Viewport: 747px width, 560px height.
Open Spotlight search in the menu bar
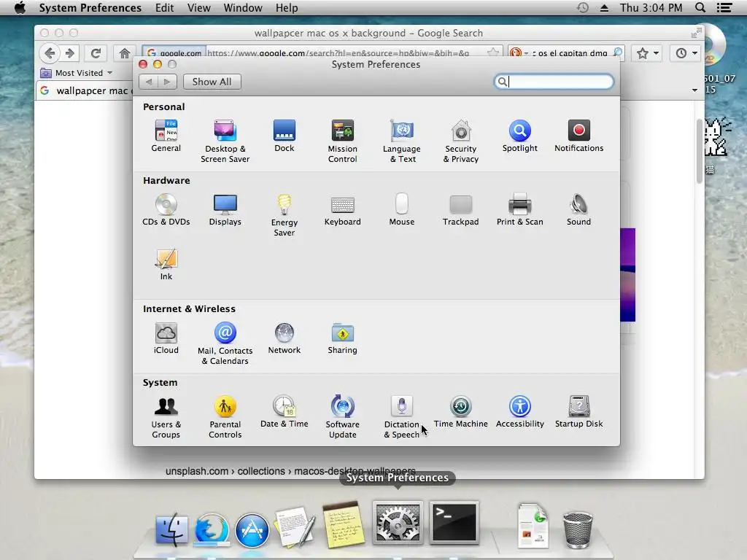[700, 7]
